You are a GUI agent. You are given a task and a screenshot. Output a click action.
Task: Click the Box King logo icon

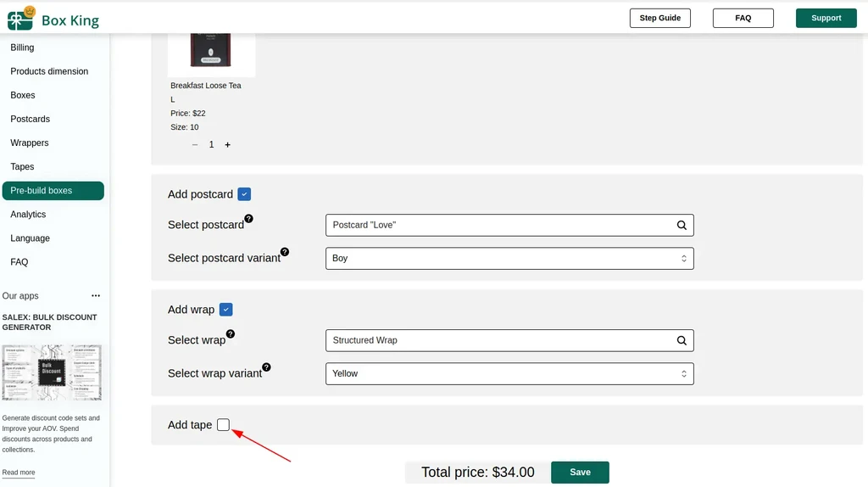coord(21,19)
